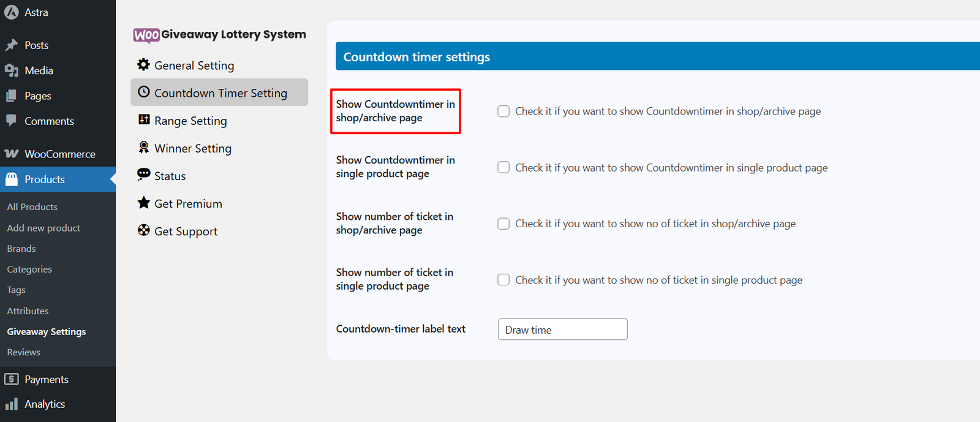Viewport: 980px width, 422px height.
Task: Toggle ticket number display in shop/archive page
Action: (503, 224)
